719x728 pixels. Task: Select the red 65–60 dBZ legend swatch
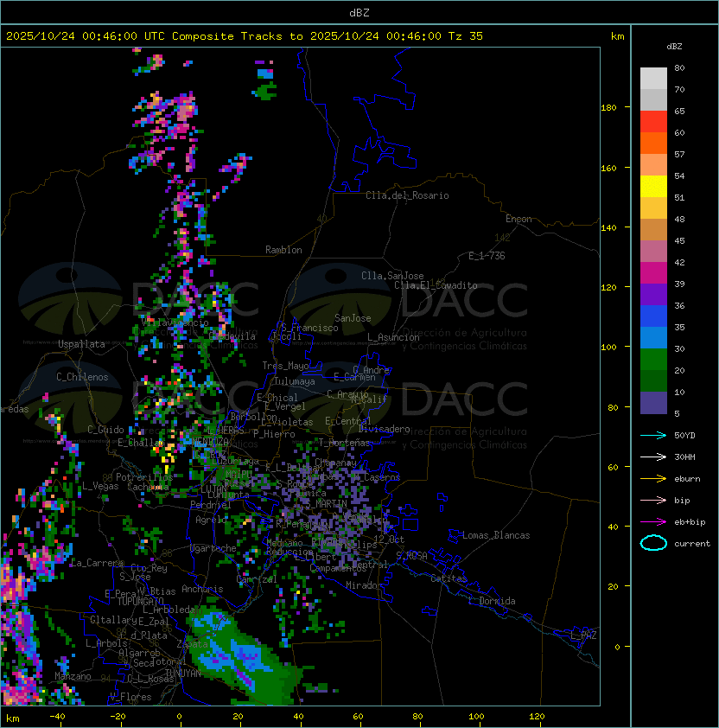653,122
